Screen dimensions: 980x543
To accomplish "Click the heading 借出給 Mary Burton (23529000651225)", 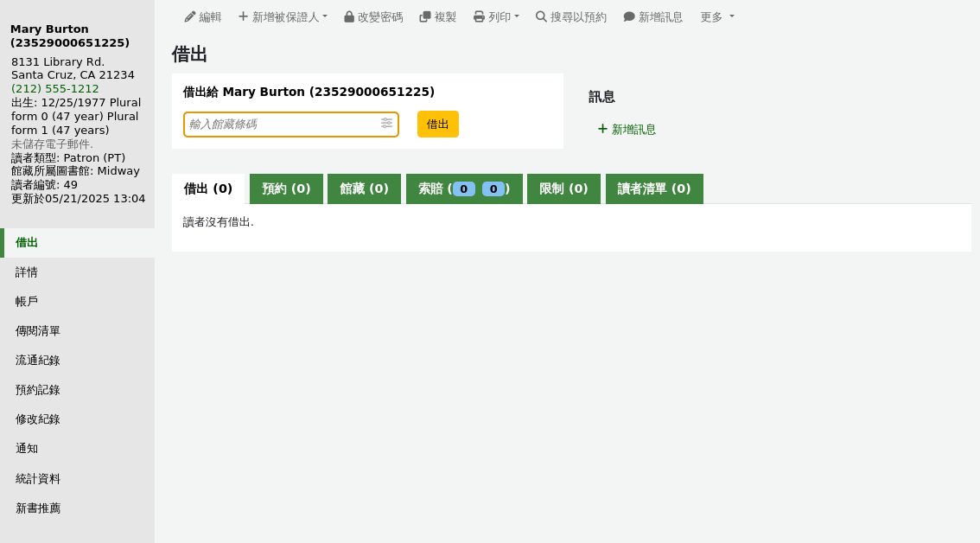I will 309,92.
